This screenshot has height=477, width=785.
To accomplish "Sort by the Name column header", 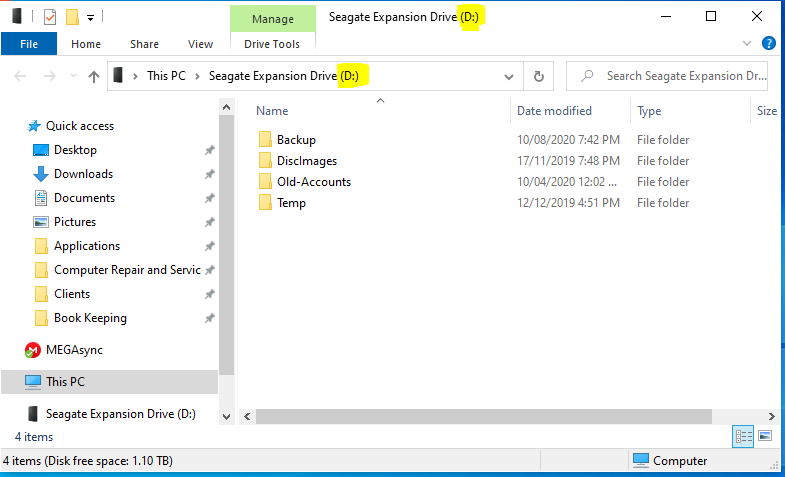I will 272,111.
